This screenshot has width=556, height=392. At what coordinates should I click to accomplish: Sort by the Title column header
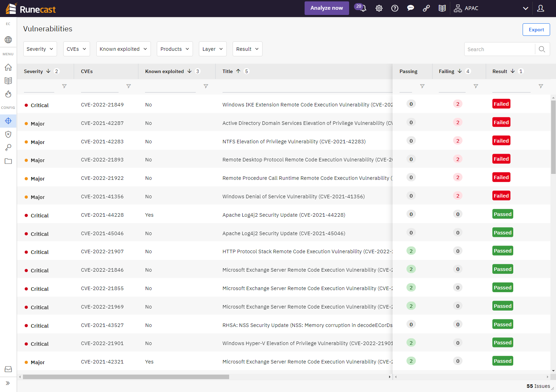(228, 71)
